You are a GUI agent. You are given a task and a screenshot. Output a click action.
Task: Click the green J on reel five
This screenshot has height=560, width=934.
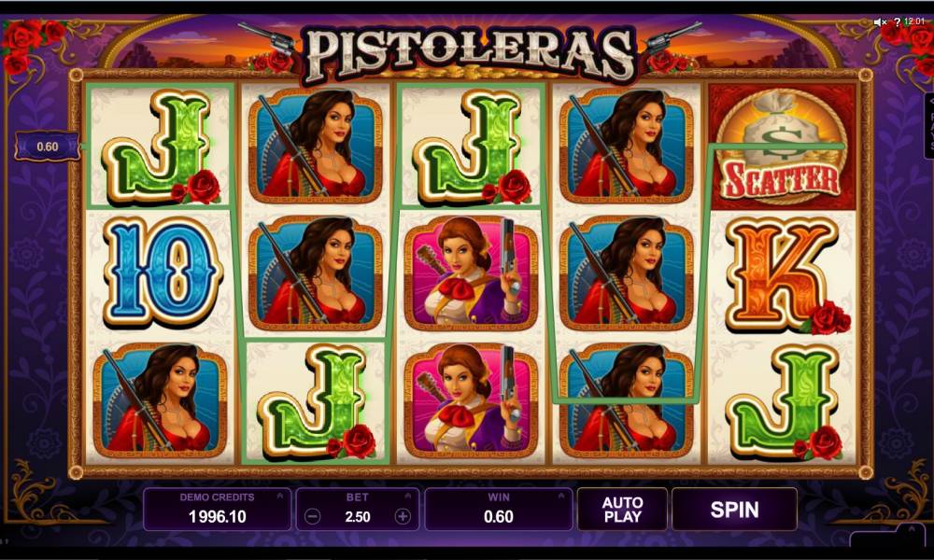785,403
